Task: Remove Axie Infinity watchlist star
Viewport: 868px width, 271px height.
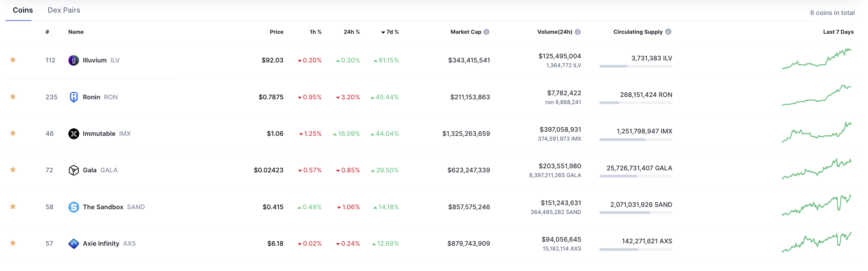Action: 13,243
